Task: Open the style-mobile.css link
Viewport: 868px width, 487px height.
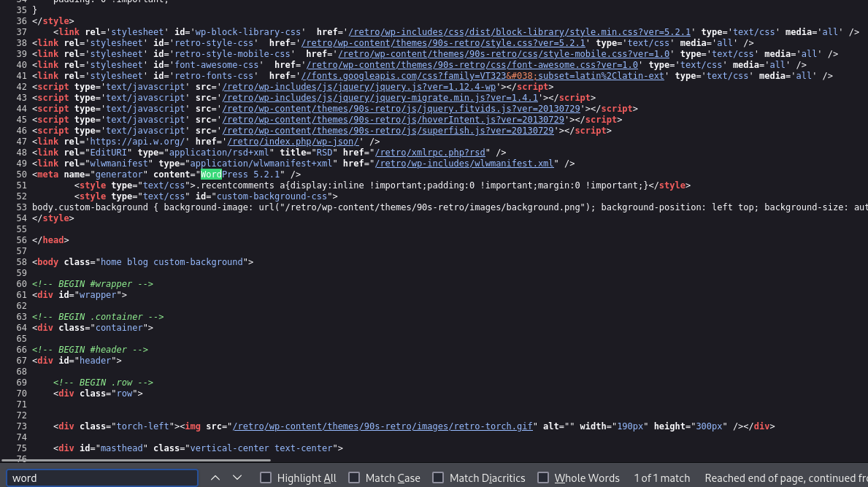Action: click(504, 54)
